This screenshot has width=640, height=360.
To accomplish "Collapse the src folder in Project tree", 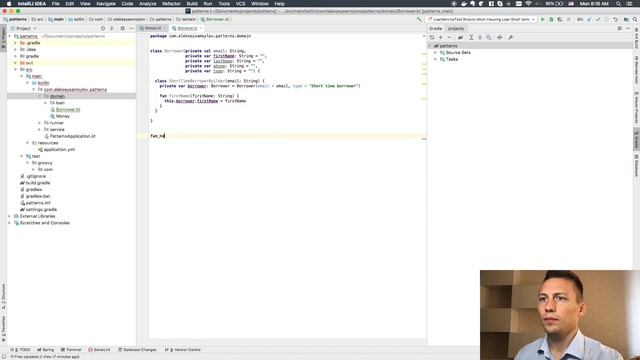I will click(16, 70).
